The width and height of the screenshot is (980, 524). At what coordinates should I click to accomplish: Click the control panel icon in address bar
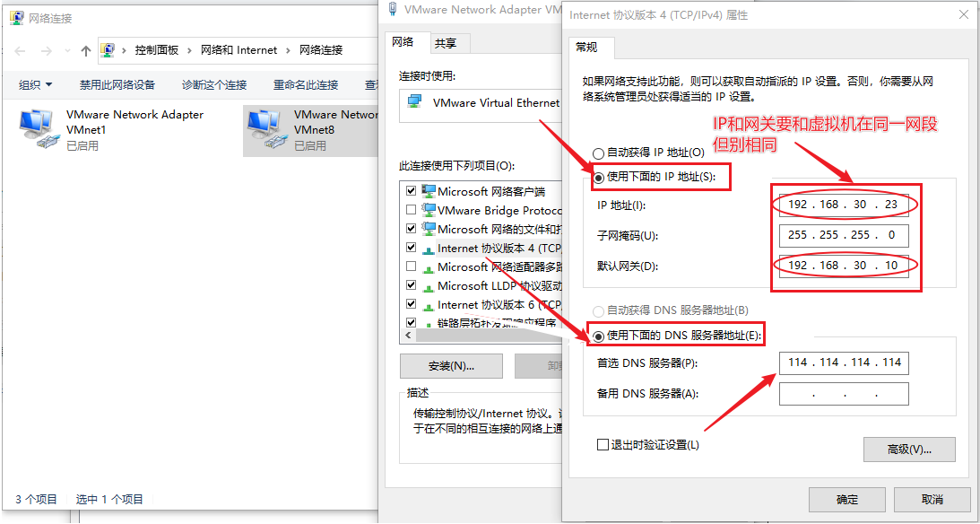click(108, 50)
